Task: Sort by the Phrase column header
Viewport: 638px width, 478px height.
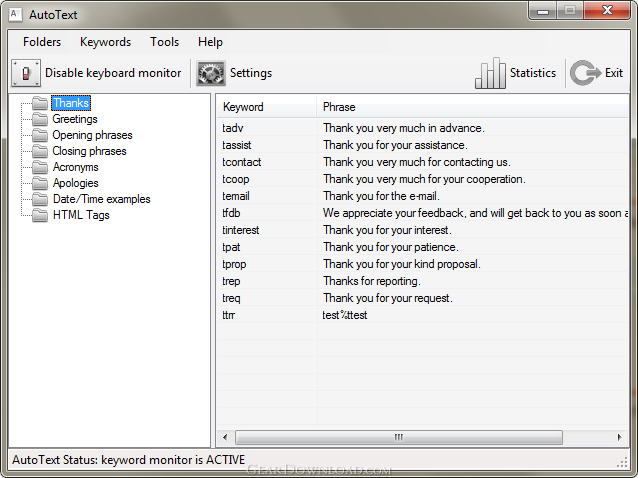Action: 472,107
